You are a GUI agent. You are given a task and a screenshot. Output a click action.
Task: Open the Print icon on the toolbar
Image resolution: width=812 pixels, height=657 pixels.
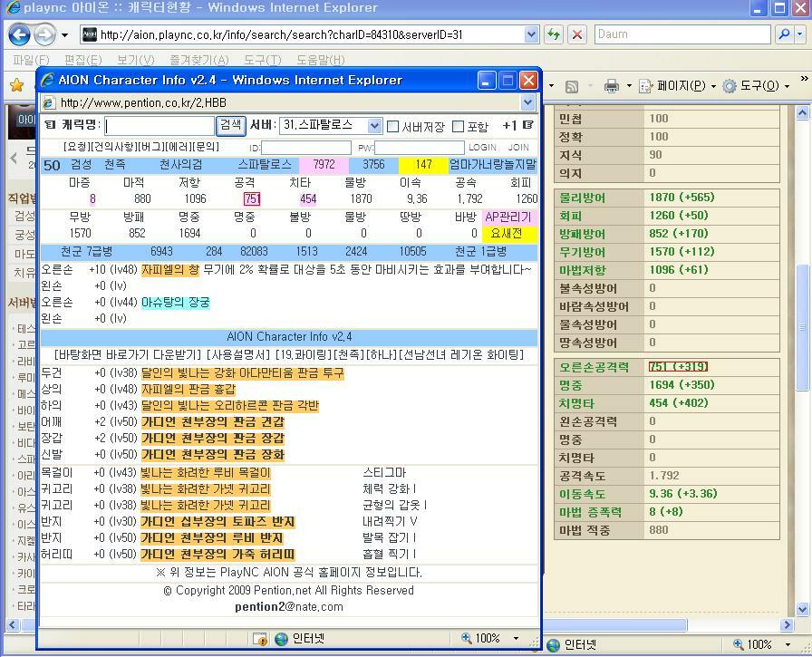click(x=612, y=85)
